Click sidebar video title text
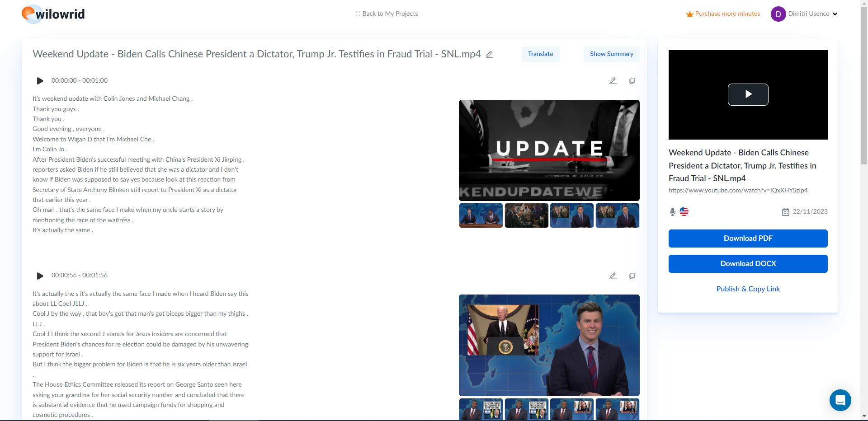The image size is (868, 421). click(x=742, y=165)
